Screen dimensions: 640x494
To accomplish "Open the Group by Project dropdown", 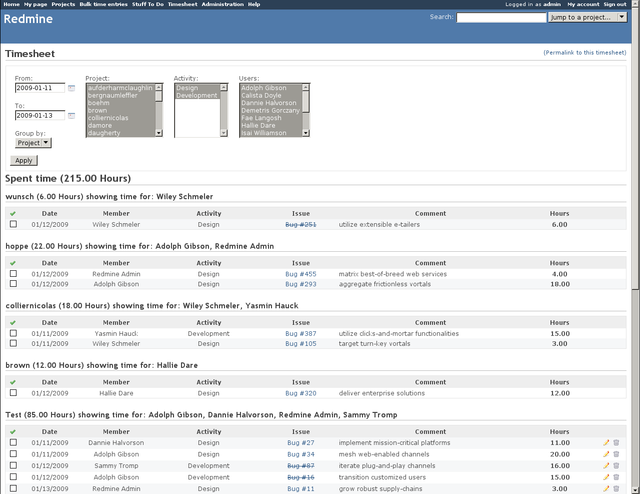I will (33, 143).
